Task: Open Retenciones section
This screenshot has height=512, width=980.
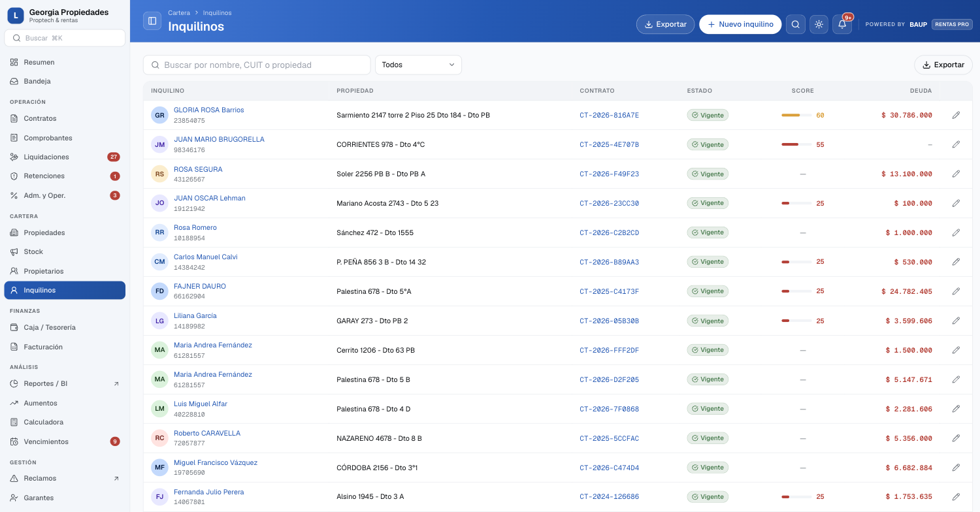Action: pyautogui.click(x=65, y=176)
